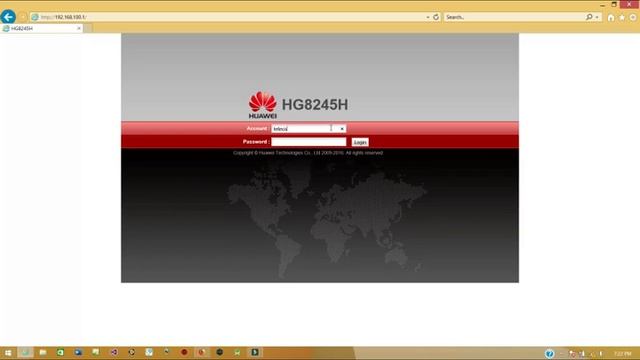Close the HG8245H tab
This screenshot has width=640, height=360.
pos(79,29)
